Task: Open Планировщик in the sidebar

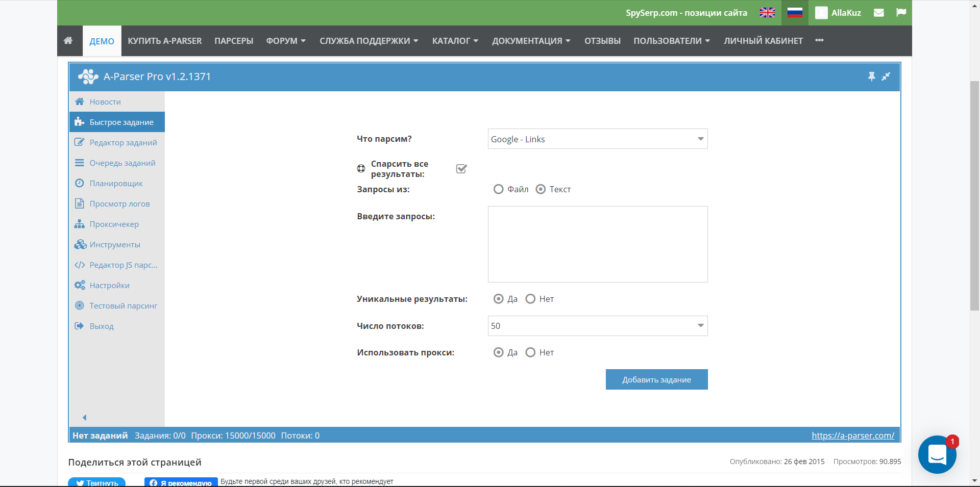Action: click(x=117, y=183)
